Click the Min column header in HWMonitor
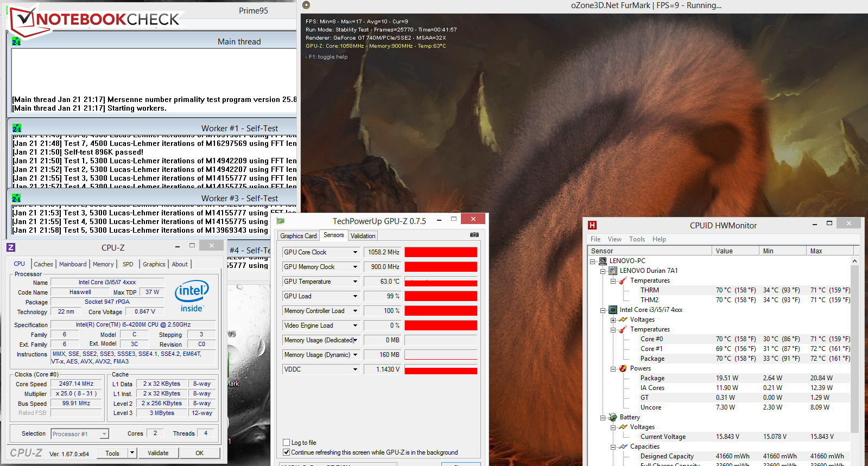This screenshot has width=868, height=466. pos(783,251)
